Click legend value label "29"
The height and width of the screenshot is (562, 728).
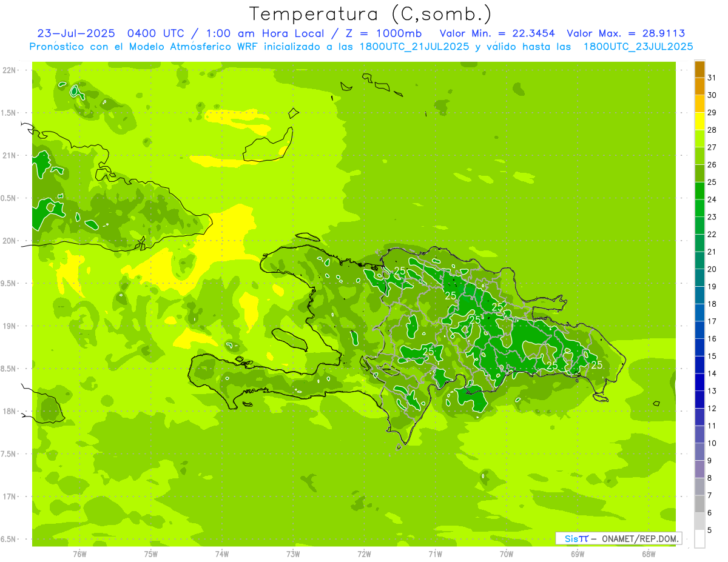[712, 113]
